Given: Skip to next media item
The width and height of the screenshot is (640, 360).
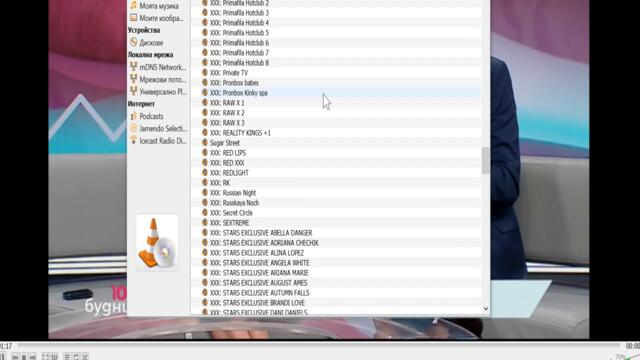Looking at the screenshot, I should [x=32, y=357].
